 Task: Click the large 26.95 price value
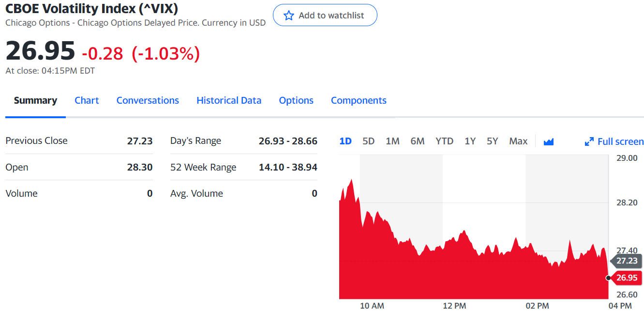click(40, 50)
